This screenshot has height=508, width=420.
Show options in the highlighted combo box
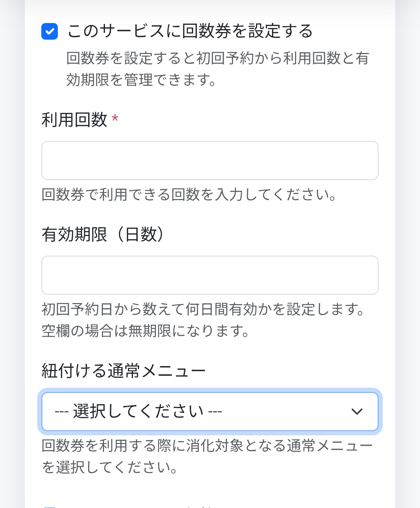point(210,412)
